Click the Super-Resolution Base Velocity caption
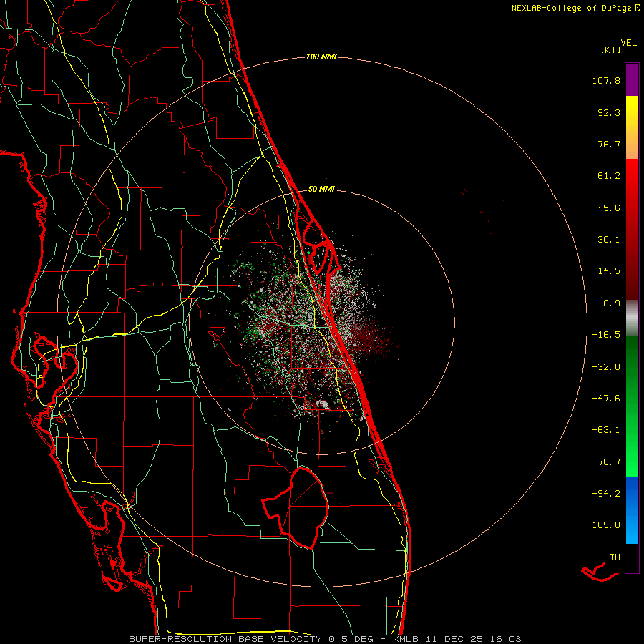644x644 pixels. tap(325, 639)
